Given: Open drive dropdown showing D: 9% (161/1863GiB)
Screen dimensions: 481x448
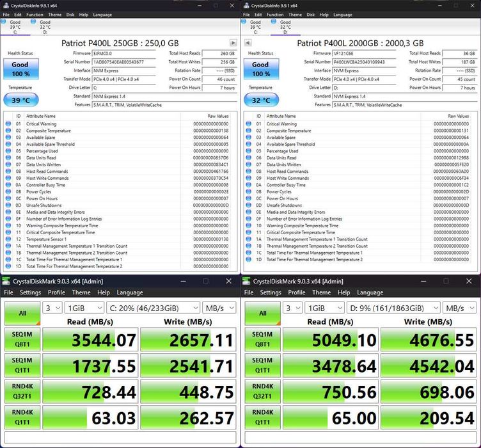Looking at the screenshot, I should pos(393,308).
